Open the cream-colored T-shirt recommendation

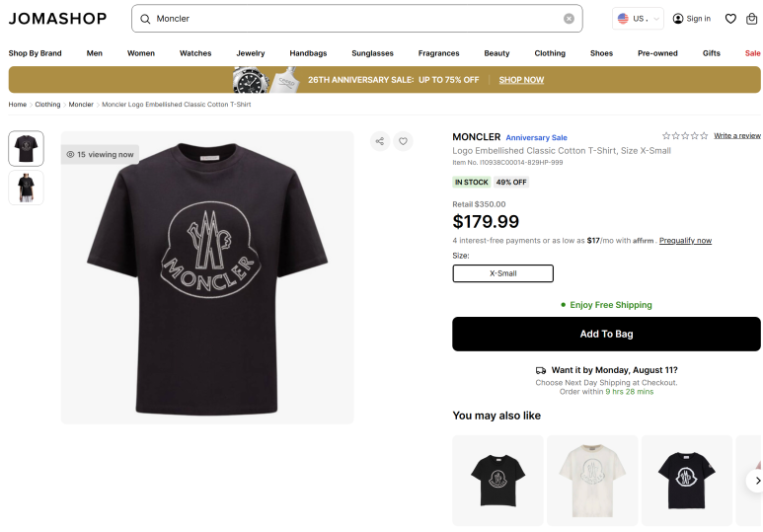(x=590, y=481)
